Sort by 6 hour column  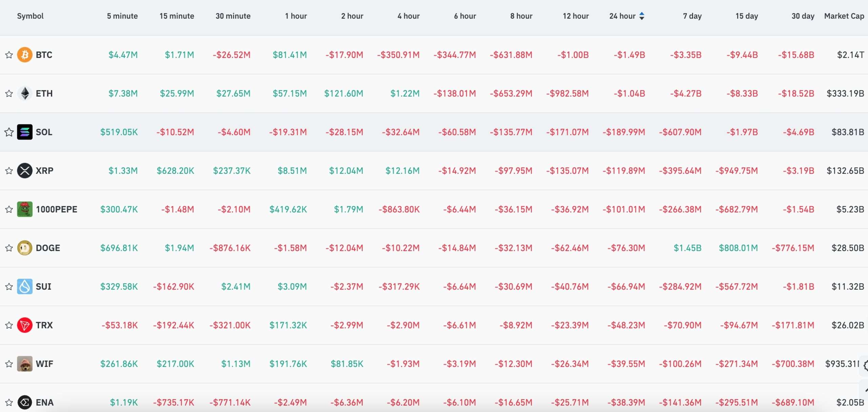465,16
